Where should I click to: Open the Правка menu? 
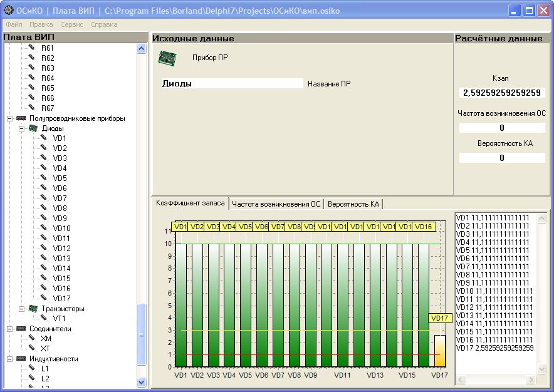pyautogui.click(x=41, y=24)
